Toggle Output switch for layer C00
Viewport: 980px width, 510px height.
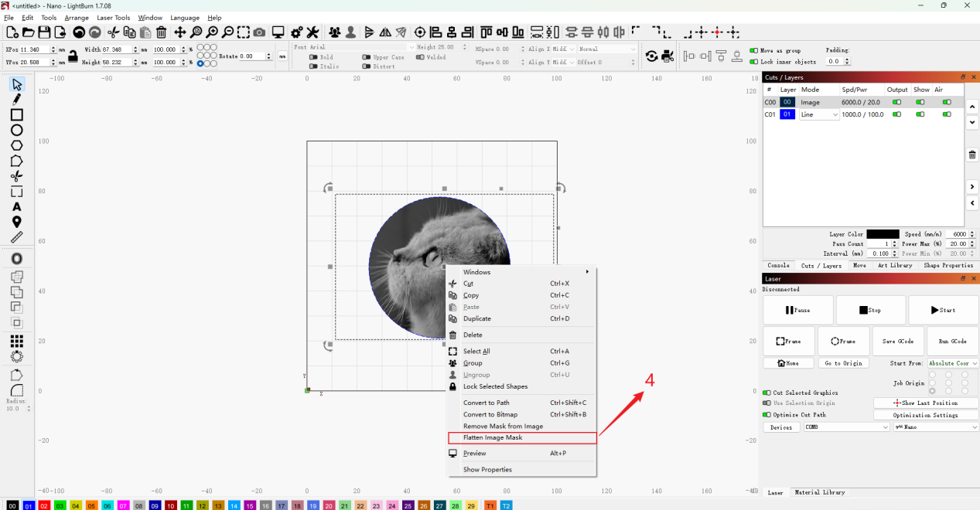pos(897,102)
